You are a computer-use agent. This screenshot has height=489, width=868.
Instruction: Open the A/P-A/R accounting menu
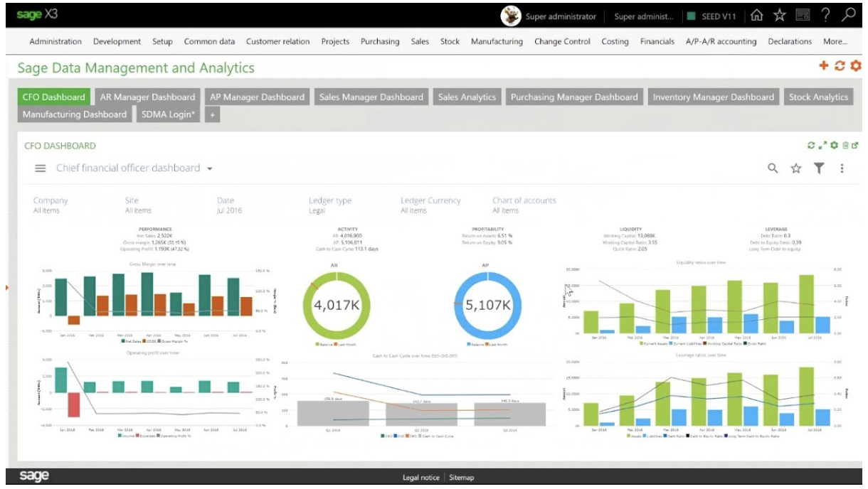pyautogui.click(x=721, y=42)
